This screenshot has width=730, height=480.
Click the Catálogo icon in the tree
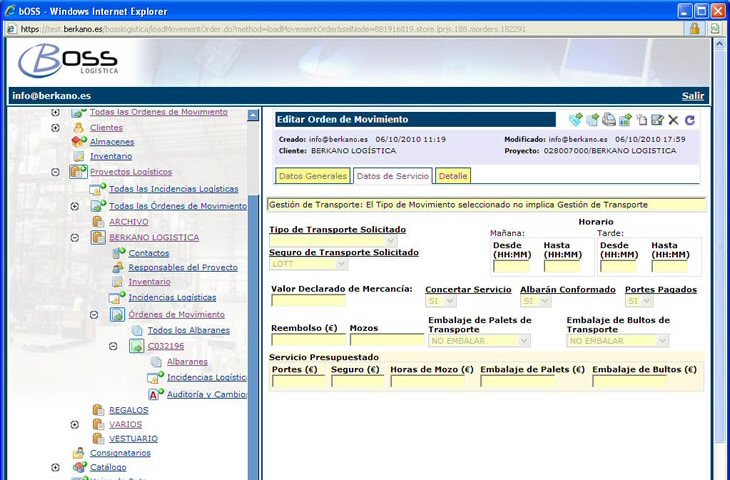click(79, 467)
